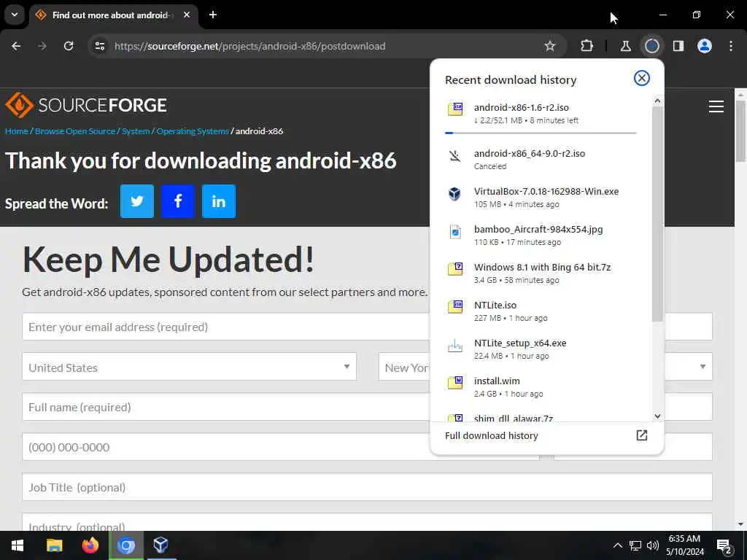This screenshot has height=560, width=747.
Task: Click the canceled download icon
Action: 455,156
